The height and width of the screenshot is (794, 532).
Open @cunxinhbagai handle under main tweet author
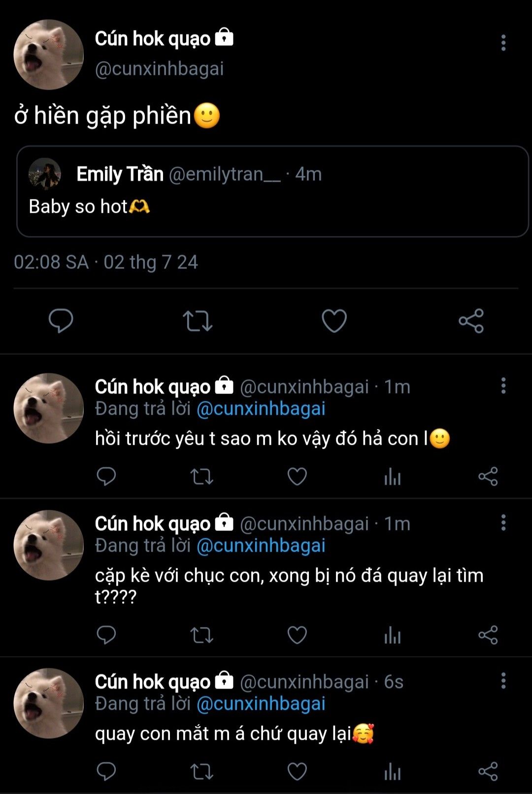[x=159, y=68]
